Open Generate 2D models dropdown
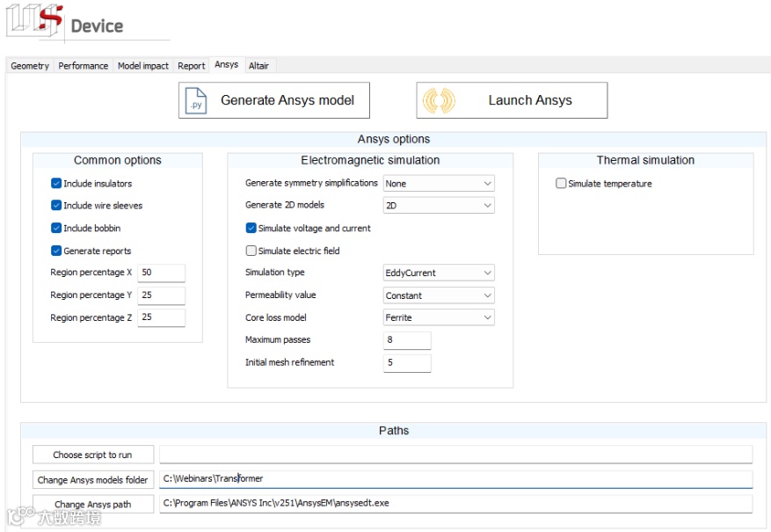Viewport: 771px width, 532px height. pos(439,206)
